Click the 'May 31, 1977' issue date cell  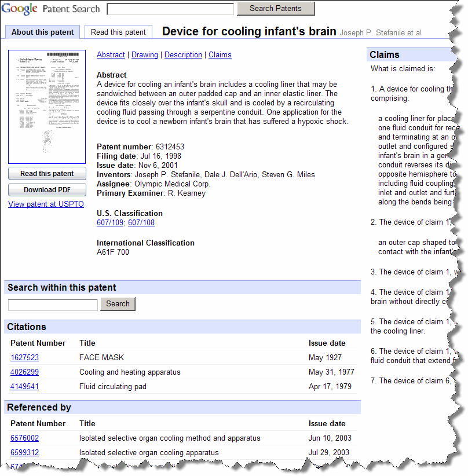[x=331, y=372]
